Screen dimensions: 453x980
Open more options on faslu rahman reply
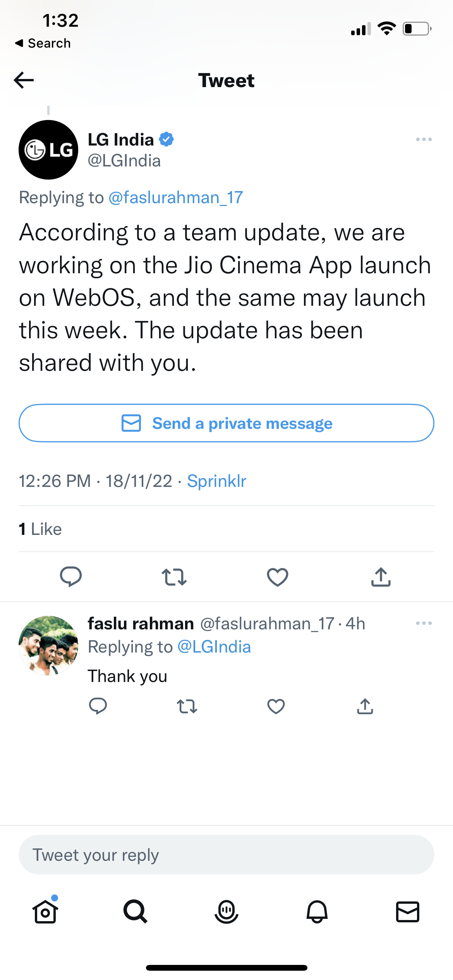pyautogui.click(x=424, y=623)
